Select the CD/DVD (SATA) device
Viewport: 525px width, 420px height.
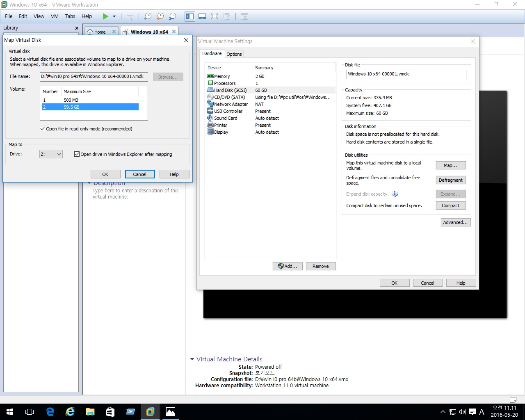tap(270, 97)
